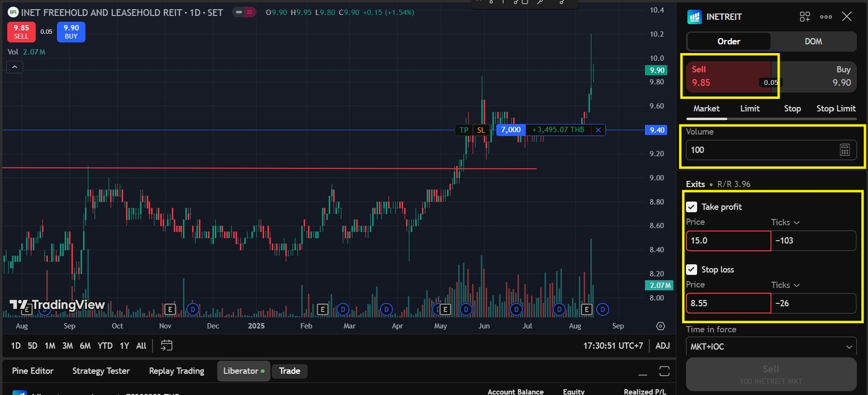This screenshot has width=868, height=395.
Task: Open the volume calculator icon
Action: tap(845, 150)
